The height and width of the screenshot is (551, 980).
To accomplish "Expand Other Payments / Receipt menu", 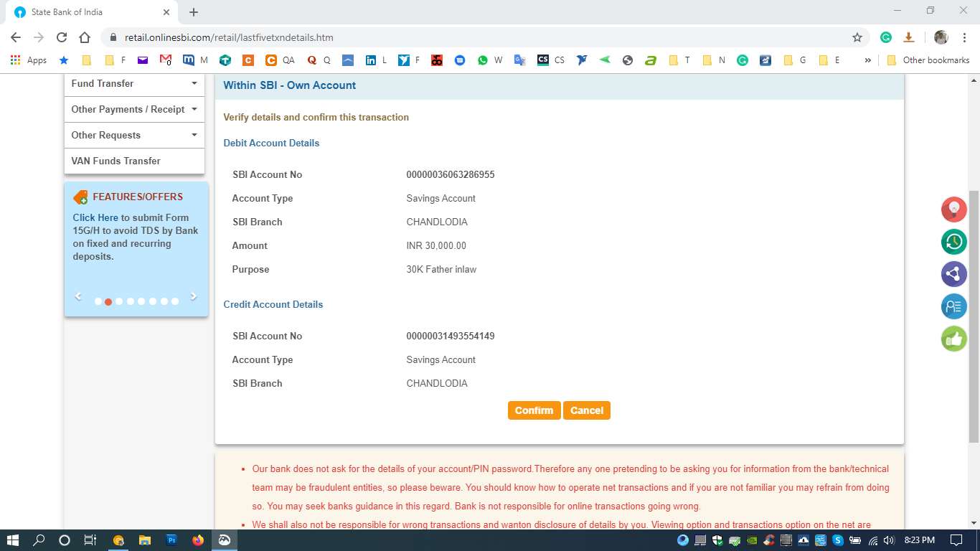I will (x=134, y=109).
